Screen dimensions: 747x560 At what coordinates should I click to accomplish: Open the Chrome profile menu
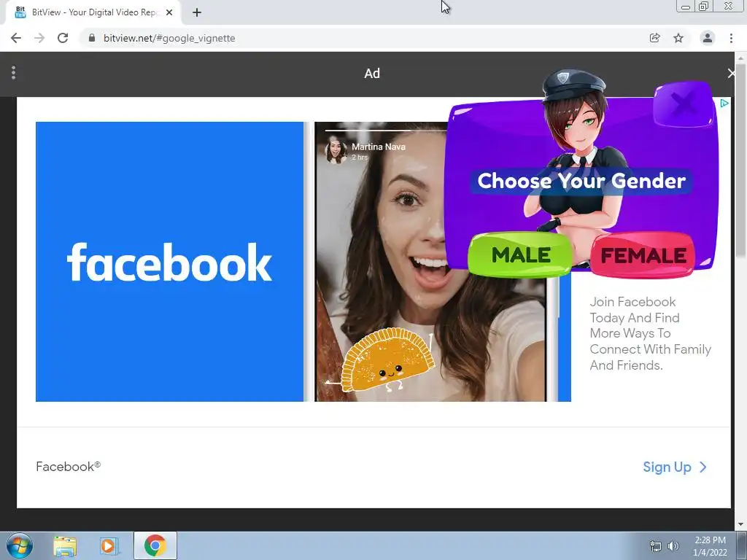click(708, 38)
